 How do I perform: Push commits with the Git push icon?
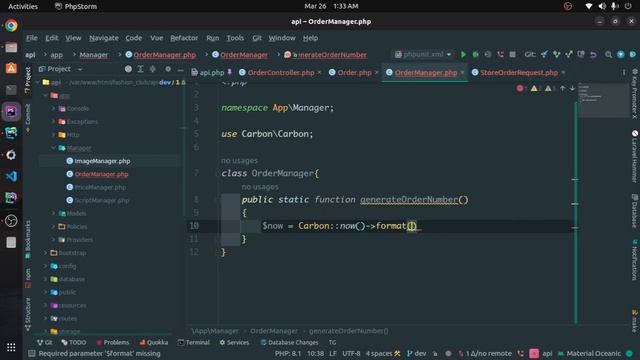569,54
